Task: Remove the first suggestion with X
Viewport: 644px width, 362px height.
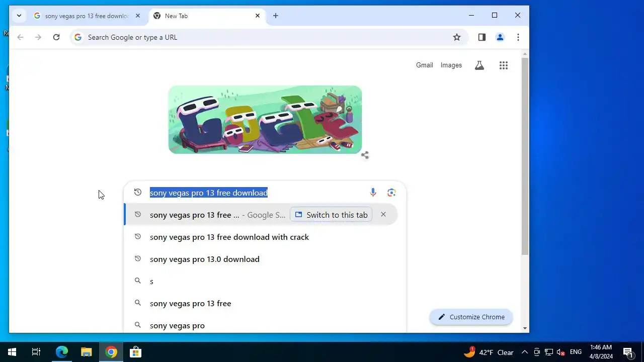Action: click(x=383, y=215)
